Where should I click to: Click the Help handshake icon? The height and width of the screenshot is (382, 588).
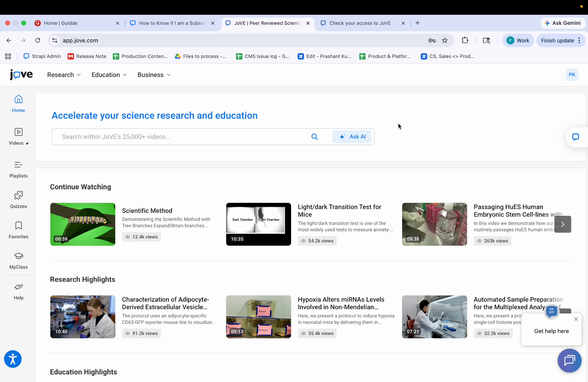(19, 287)
